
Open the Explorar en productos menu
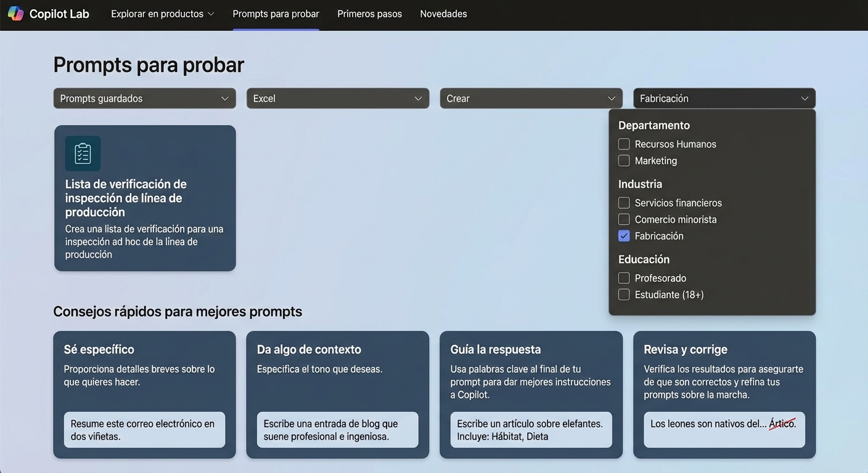(162, 13)
